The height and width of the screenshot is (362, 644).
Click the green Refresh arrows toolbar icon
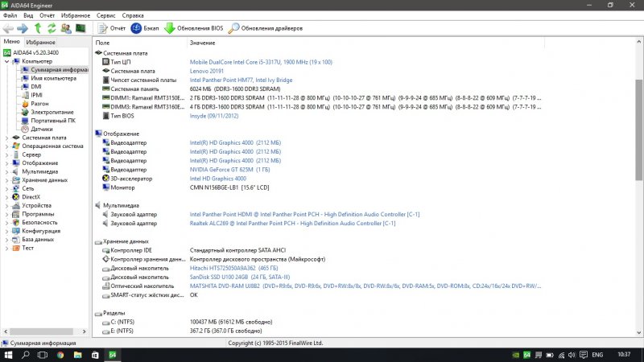click(x=51, y=28)
